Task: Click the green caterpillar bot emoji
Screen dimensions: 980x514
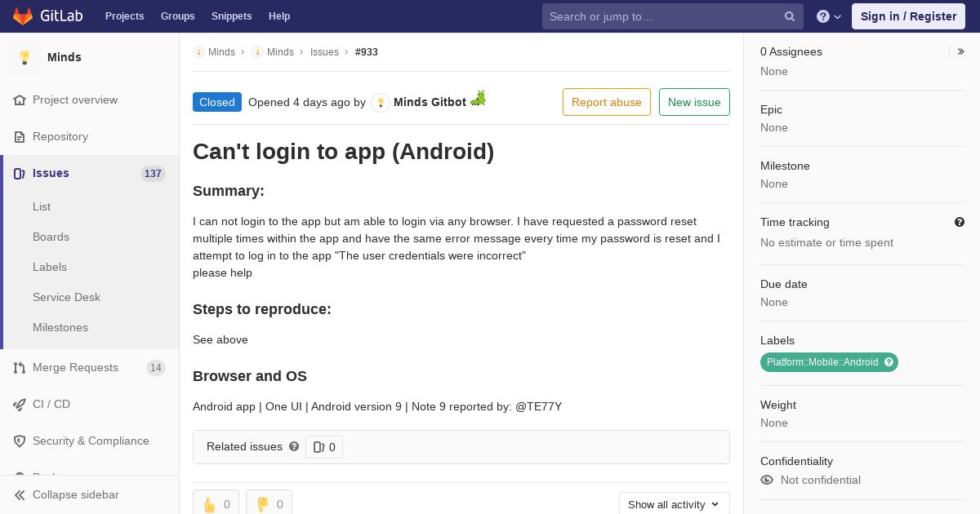Action: coord(478,99)
